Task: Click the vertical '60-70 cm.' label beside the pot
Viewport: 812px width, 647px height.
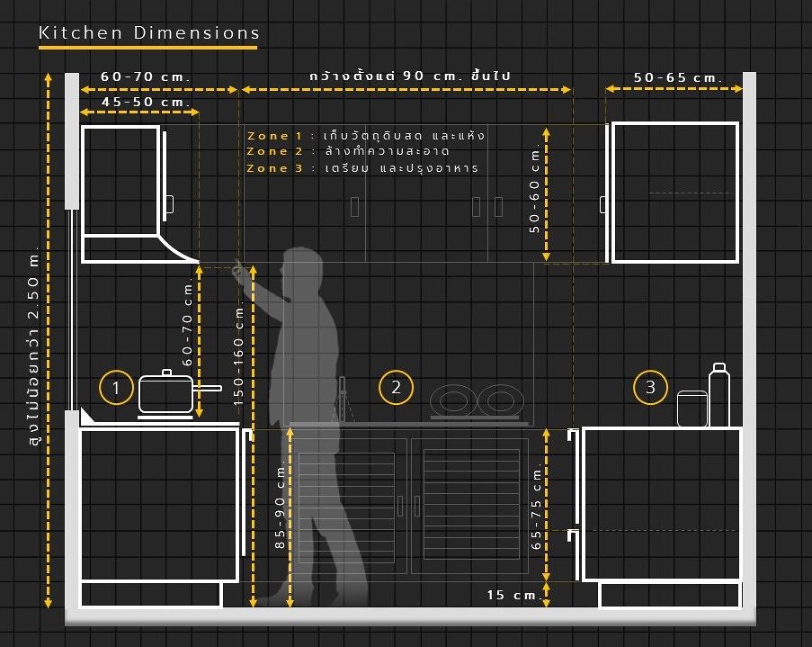Action: (187, 324)
